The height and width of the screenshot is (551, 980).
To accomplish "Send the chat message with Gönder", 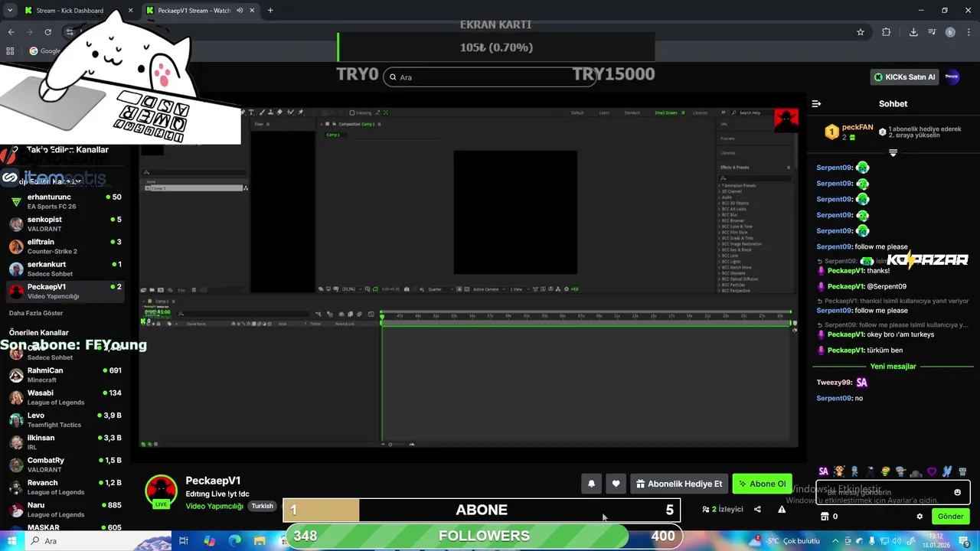I will point(950,517).
